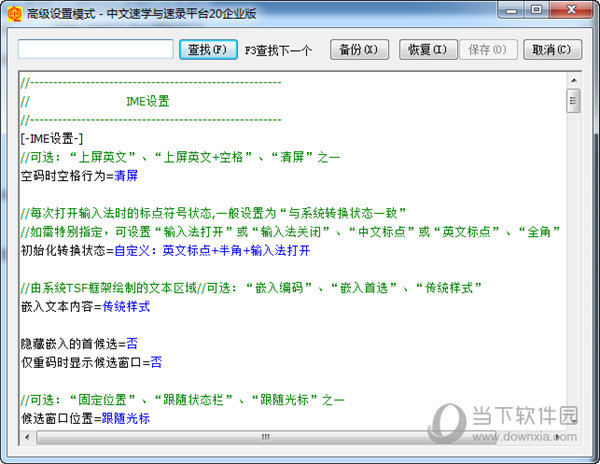Click the search text input field
This screenshot has width=600, height=464.
point(96,49)
